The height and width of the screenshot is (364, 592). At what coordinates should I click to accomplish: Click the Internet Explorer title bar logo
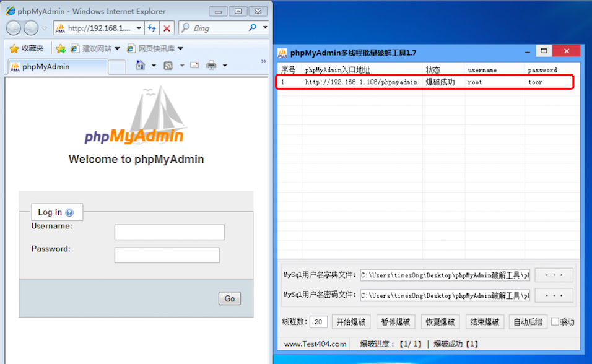tap(10, 11)
